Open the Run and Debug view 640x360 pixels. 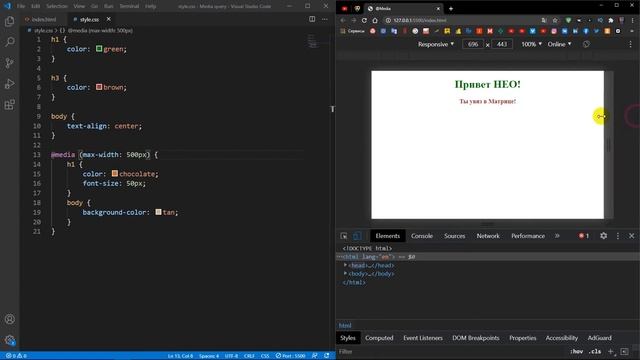point(9,84)
